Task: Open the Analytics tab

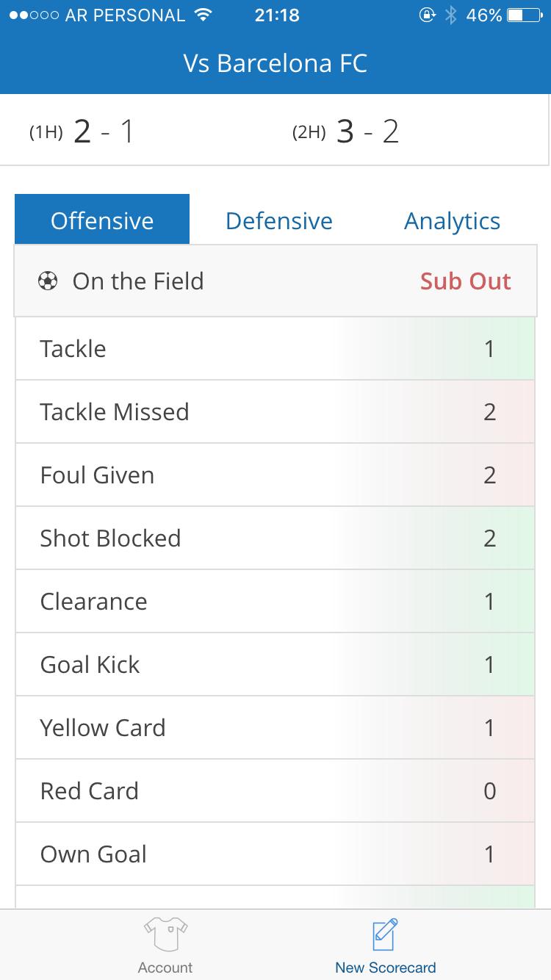Action: 452,221
